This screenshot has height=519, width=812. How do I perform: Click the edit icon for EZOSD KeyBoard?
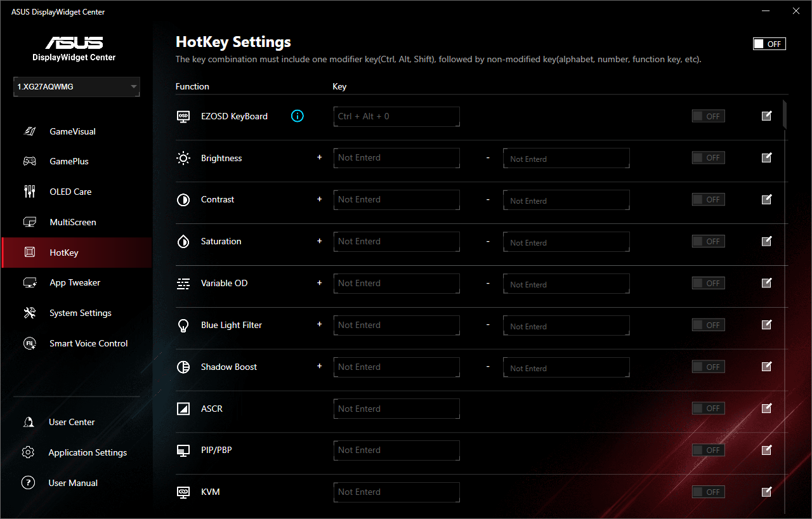point(766,116)
